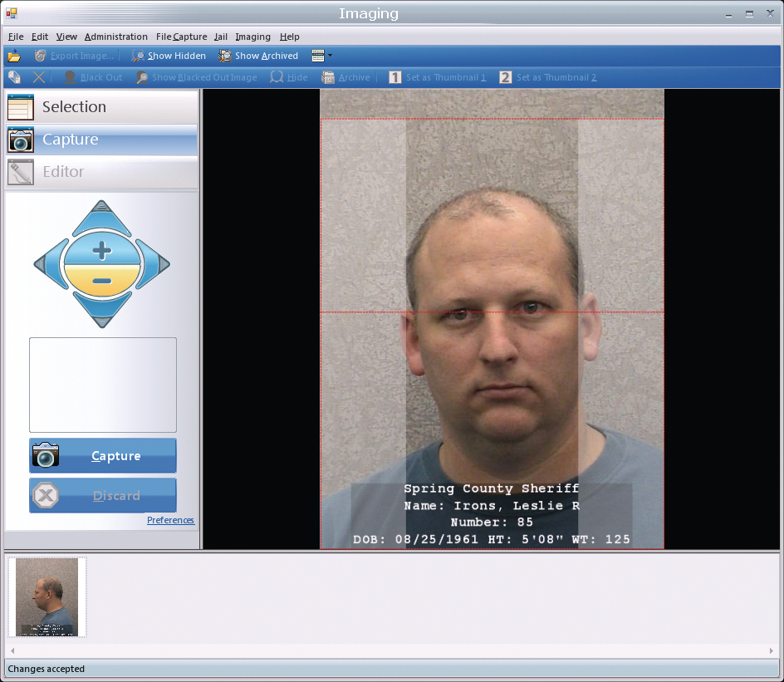Screen dimensions: 784x682
Task: Pan camera right with the right arrow
Action: pos(155,265)
